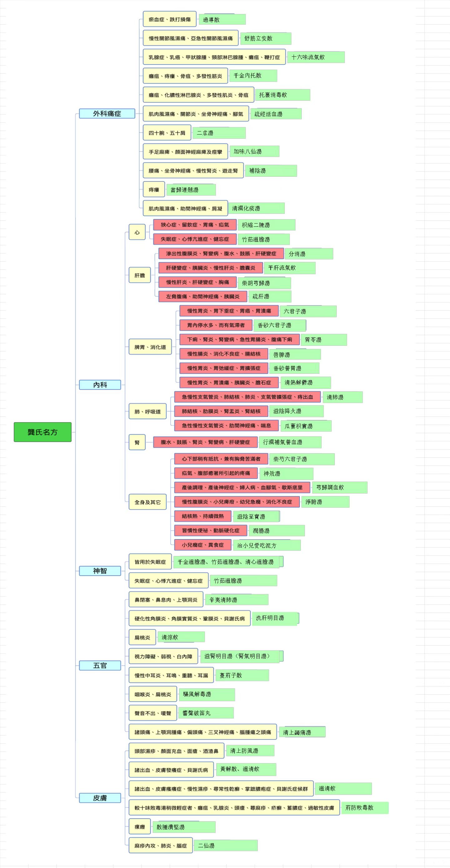Click the 扁桃炎 node with 清涼飲
The image size is (450, 868).
pyautogui.click(x=142, y=638)
